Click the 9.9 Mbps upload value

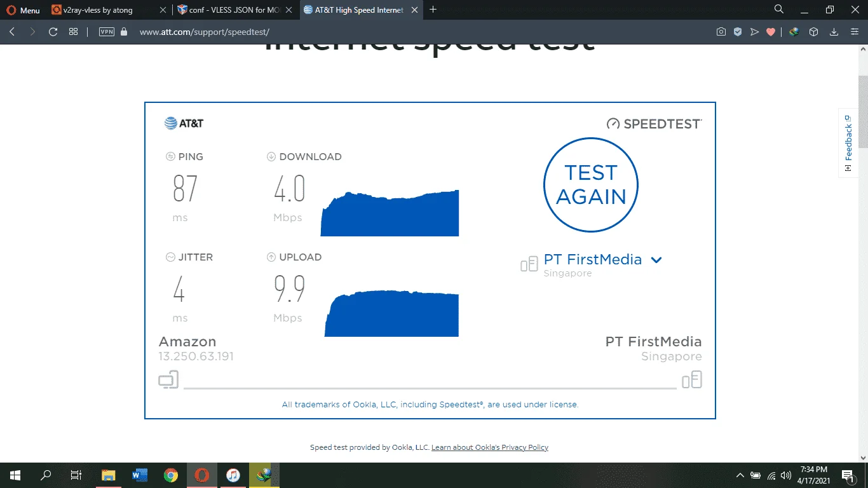point(290,289)
